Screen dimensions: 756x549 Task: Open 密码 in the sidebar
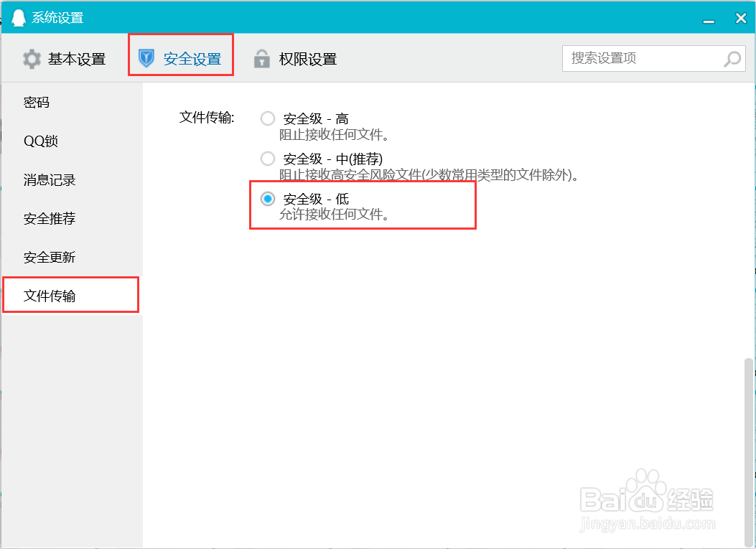tap(73, 102)
